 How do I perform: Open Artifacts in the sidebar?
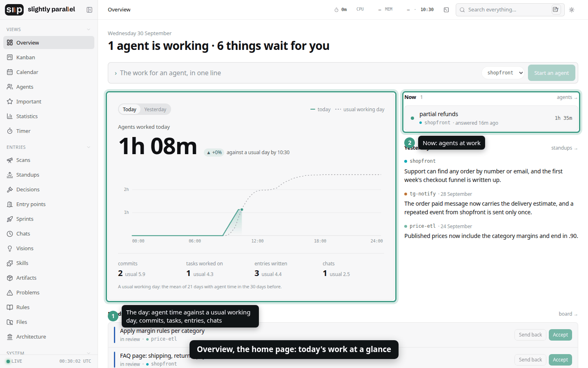pos(49,278)
